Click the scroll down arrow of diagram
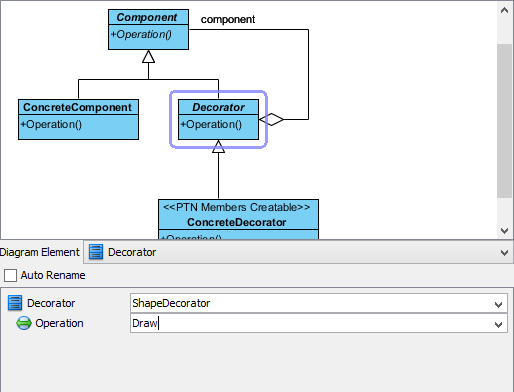 pyautogui.click(x=504, y=231)
